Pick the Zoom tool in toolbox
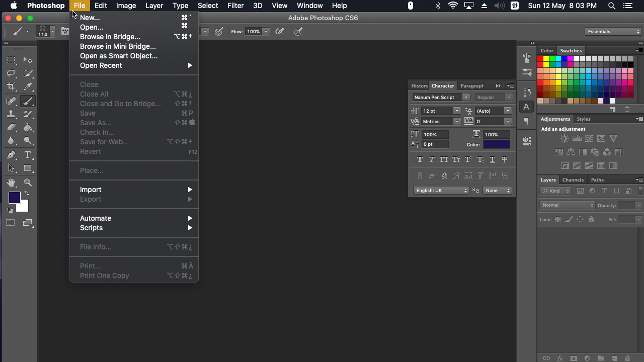Screen dimensions: 644x362 [28, 183]
